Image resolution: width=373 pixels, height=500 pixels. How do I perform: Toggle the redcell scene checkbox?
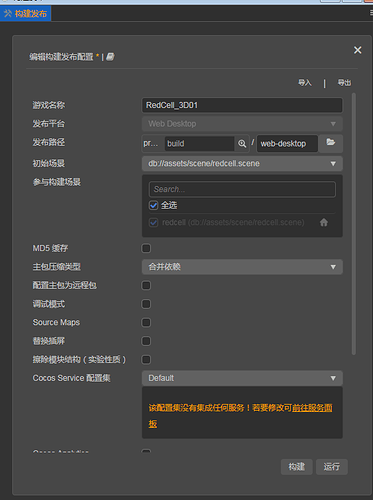[x=153, y=222]
